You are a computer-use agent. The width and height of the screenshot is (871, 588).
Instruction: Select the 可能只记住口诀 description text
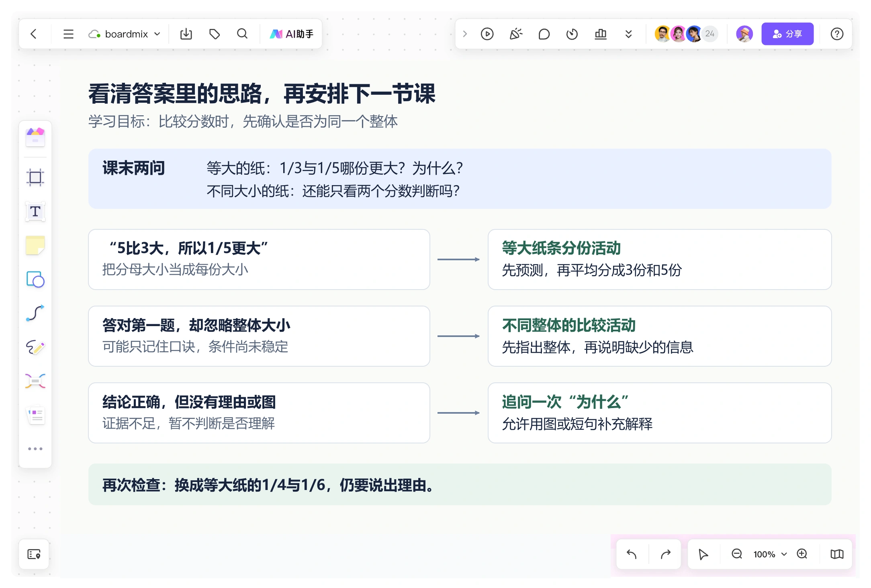pyautogui.click(x=195, y=347)
